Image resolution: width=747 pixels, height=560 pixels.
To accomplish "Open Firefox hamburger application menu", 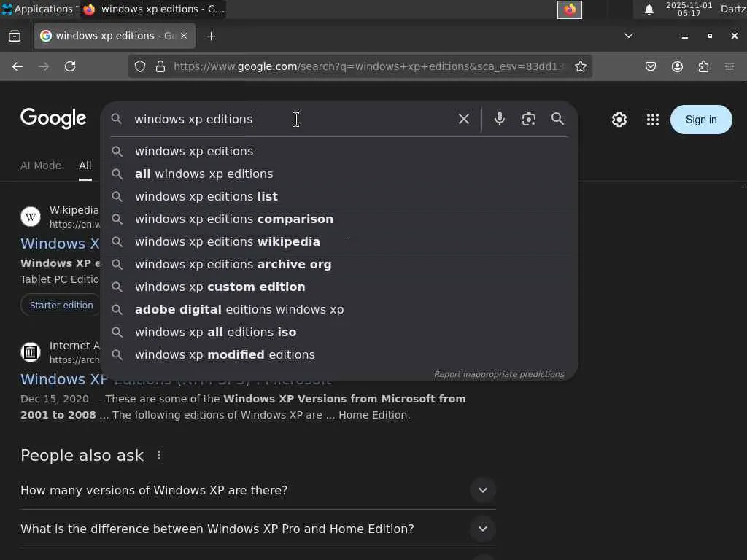I will tap(729, 66).
